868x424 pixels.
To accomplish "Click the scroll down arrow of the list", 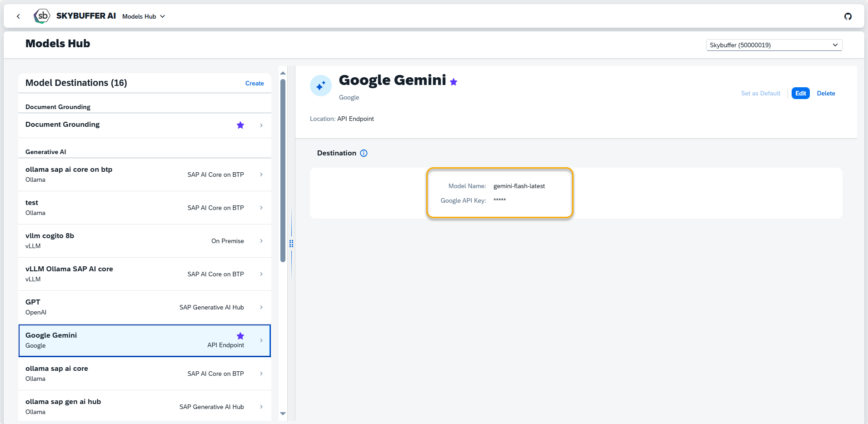I will [x=283, y=414].
